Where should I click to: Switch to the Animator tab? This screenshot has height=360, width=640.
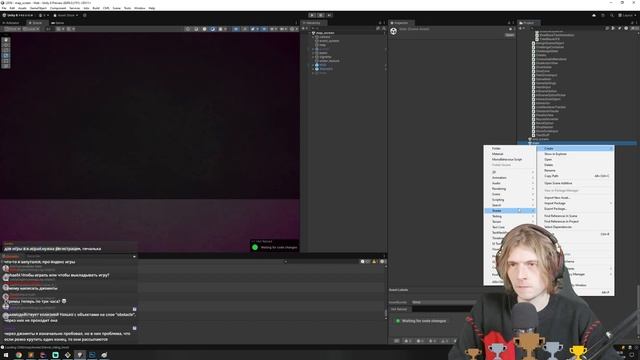11,23
